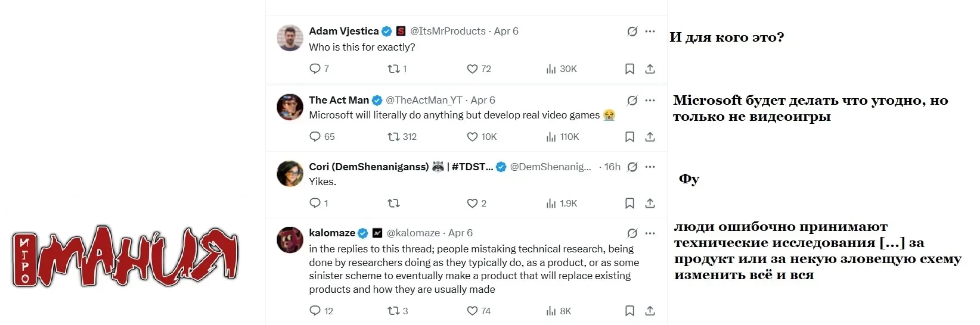Open Adam Vjestica's profile picture

point(290,38)
